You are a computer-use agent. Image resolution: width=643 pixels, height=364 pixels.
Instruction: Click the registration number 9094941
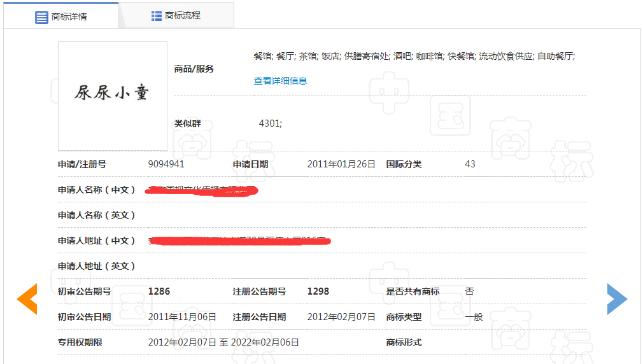[166, 164]
